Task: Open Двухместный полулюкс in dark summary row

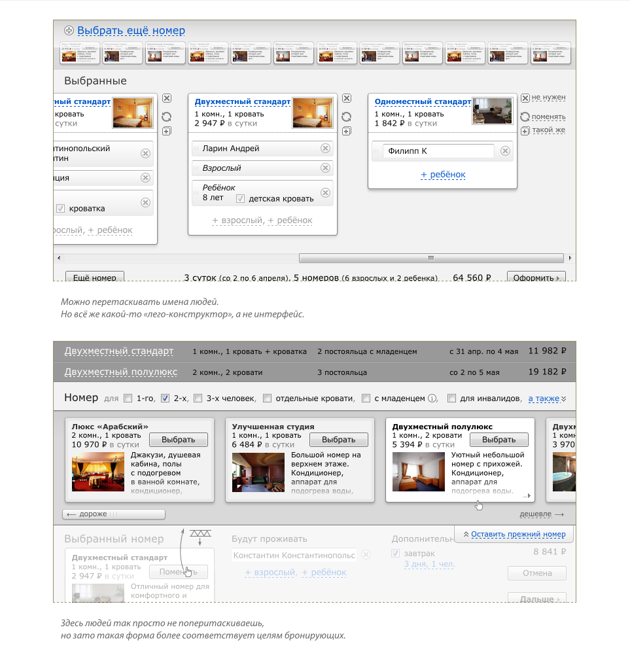Action: 120,372
